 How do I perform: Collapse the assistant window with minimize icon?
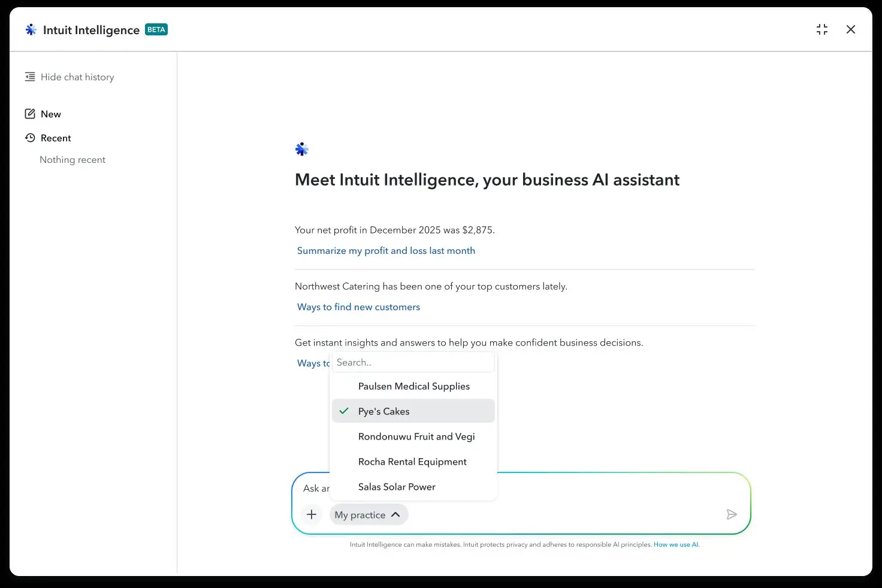pyautogui.click(x=822, y=29)
